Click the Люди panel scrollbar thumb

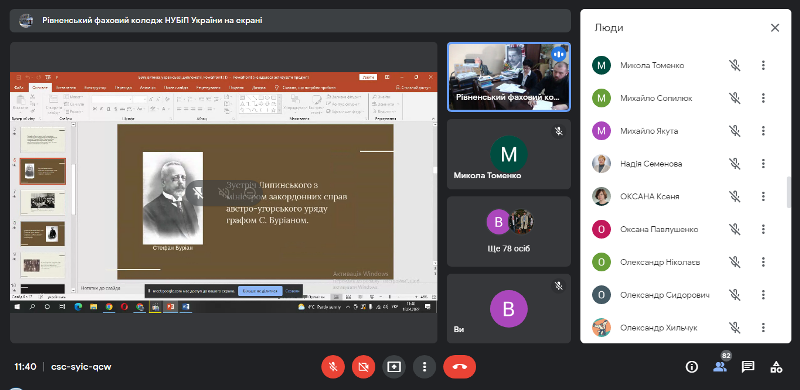788,191
